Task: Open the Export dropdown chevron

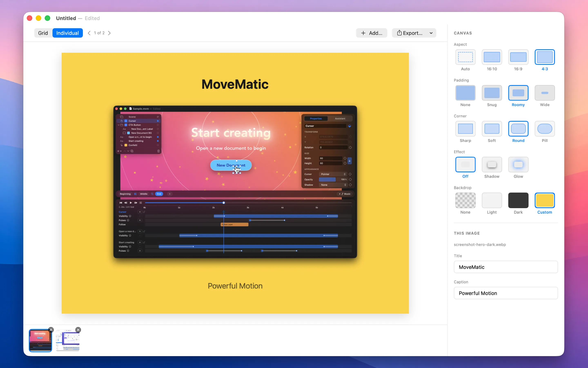Action: coord(431,33)
